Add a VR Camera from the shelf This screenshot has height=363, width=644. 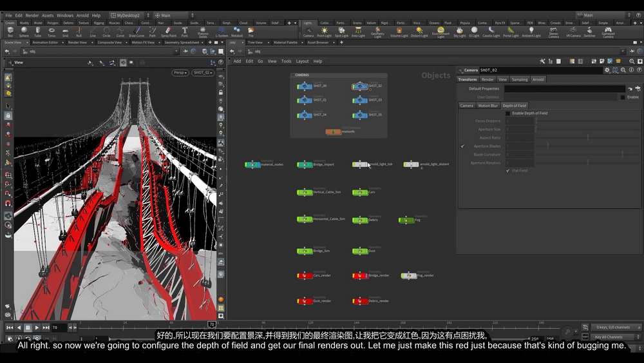coord(573,32)
